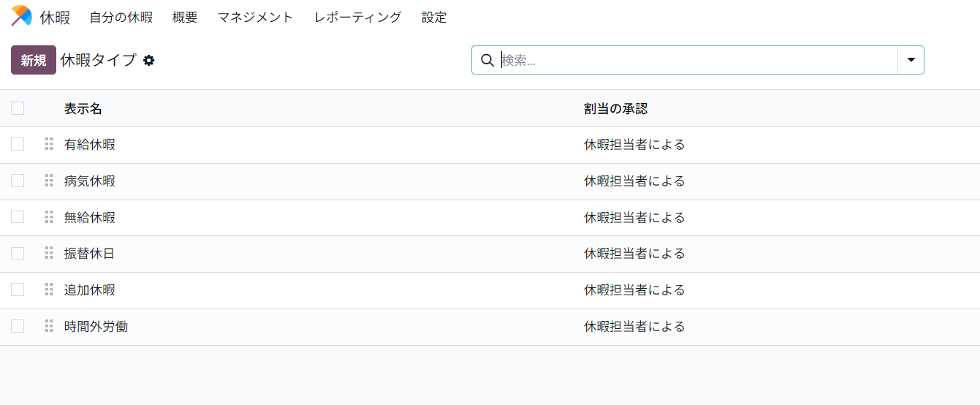
Task: Open the 設定 menu
Action: point(434,17)
